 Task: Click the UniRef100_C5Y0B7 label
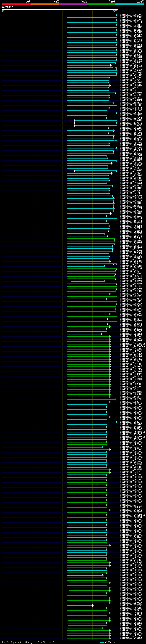pos(131,35)
